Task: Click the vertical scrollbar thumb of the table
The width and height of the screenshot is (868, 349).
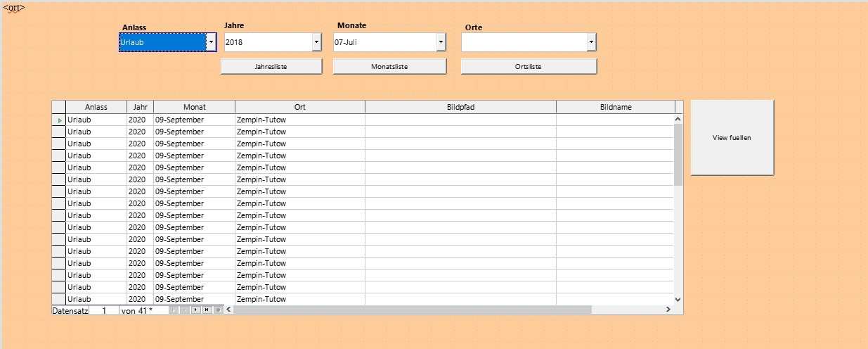Action: click(678, 155)
